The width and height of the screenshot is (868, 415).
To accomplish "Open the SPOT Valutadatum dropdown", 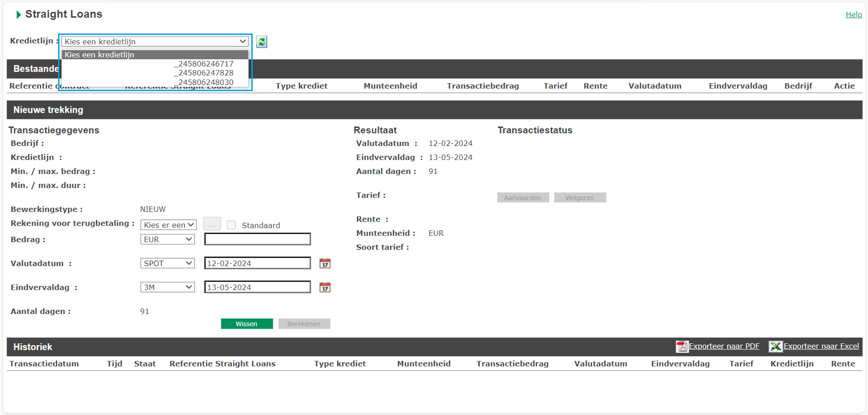I will click(x=167, y=264).
